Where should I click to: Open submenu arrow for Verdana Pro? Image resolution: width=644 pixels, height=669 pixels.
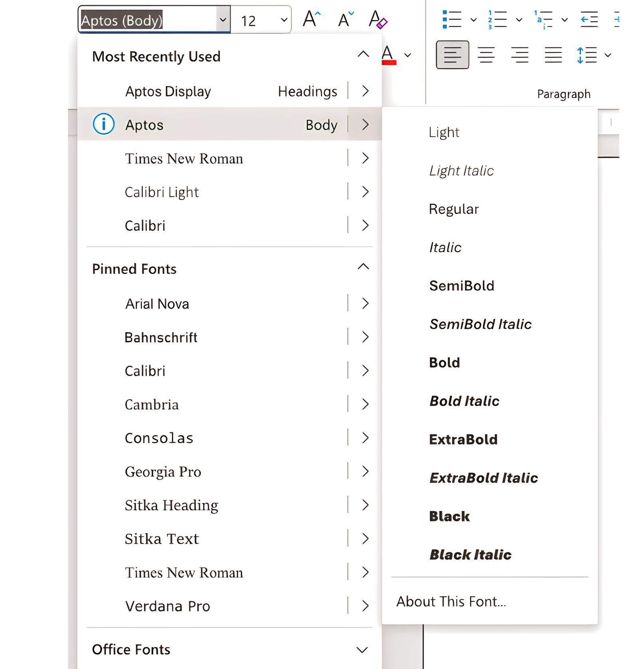coord(365,606)
